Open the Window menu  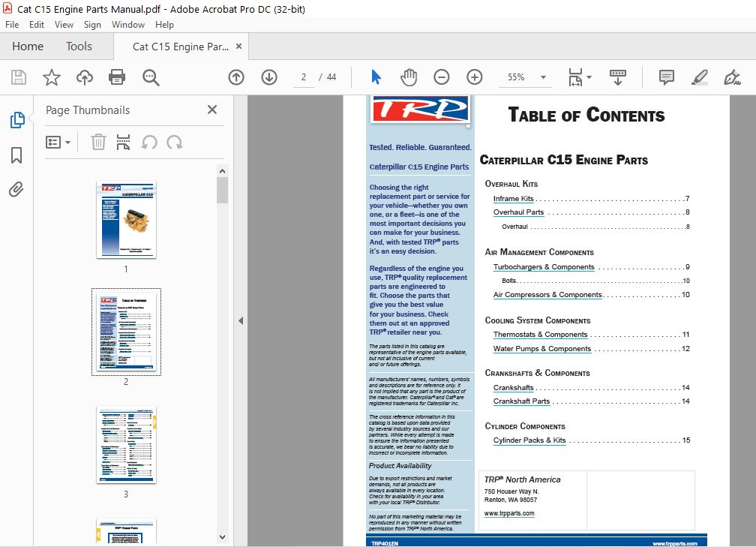[x=128, y=25]
